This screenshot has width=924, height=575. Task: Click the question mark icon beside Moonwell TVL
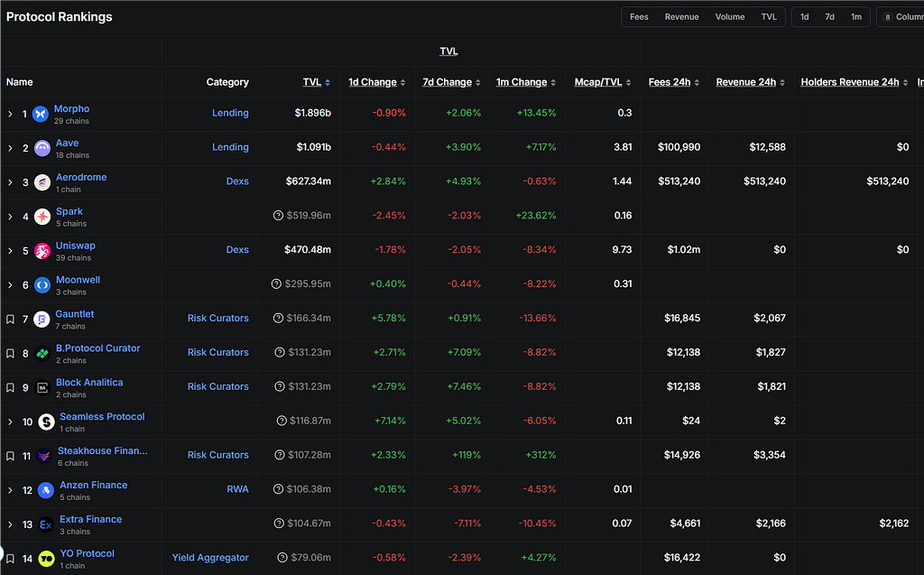277,284
